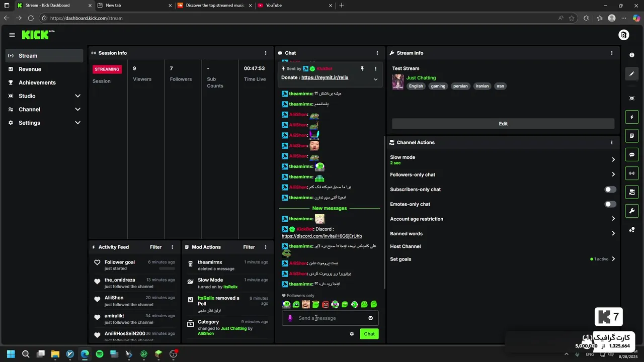The image size is (644, 362).
Task: Click the purple microphone icon in message box
Action: click(x=290, y=318)
